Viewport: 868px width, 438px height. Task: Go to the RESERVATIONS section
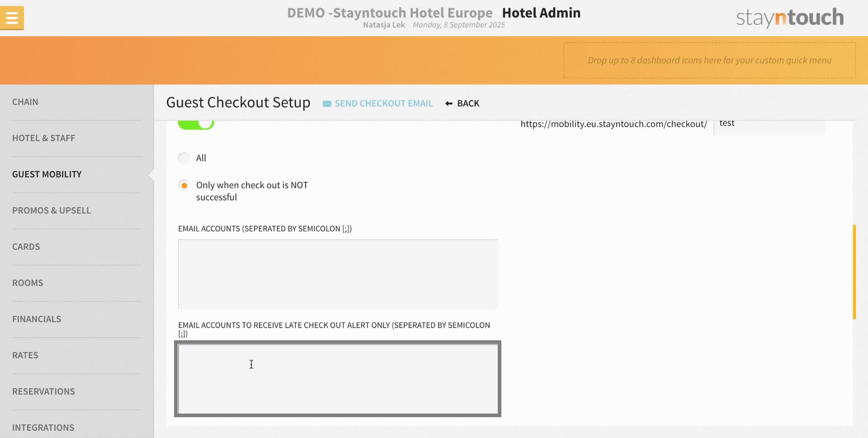point(43,391)
